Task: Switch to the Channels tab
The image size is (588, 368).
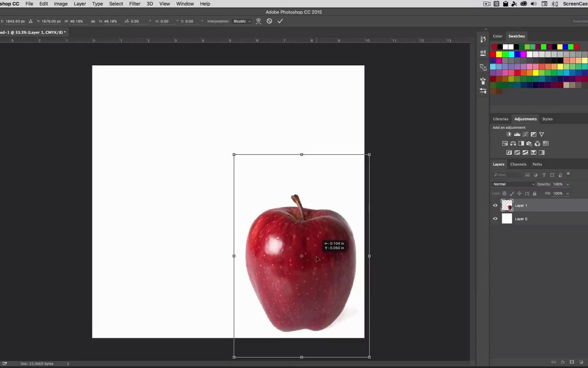Action: (518, 164)
